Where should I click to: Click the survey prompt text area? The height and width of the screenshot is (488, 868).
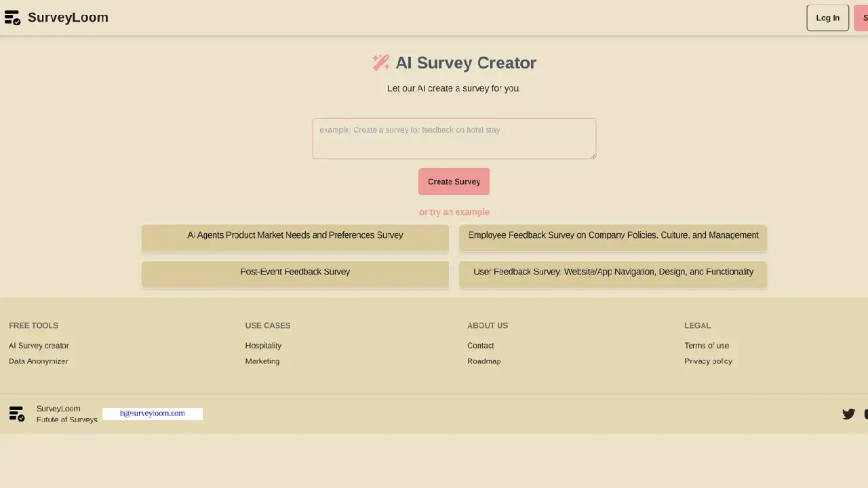454,138
